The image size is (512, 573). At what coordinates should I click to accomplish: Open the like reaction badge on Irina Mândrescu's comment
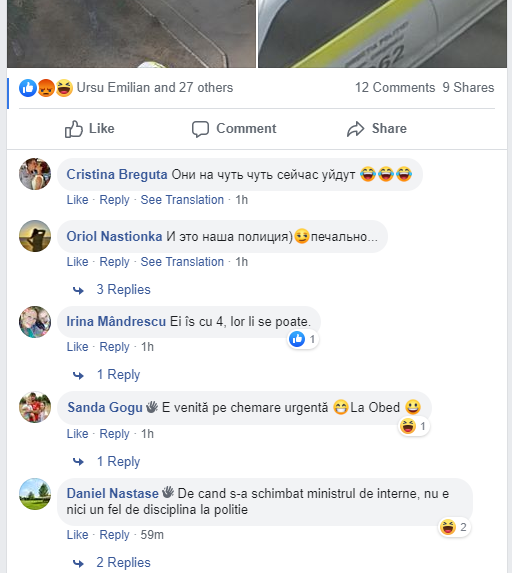[303, 339]
